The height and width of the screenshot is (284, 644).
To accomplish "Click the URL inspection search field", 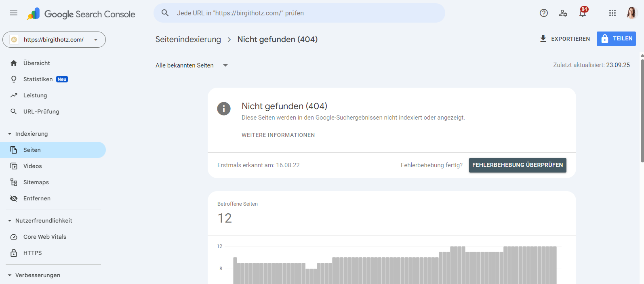I will 299,13.
